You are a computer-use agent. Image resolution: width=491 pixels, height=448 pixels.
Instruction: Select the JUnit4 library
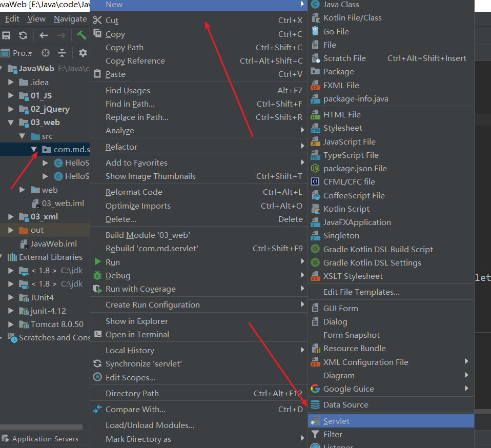[42, 297]
